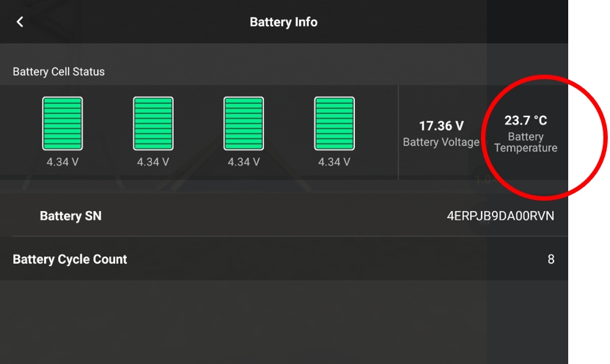The image size is (610, 364).
Task: Select the Battery Cycle Count row
Action: pyautogui.click(x=284, y=259)
